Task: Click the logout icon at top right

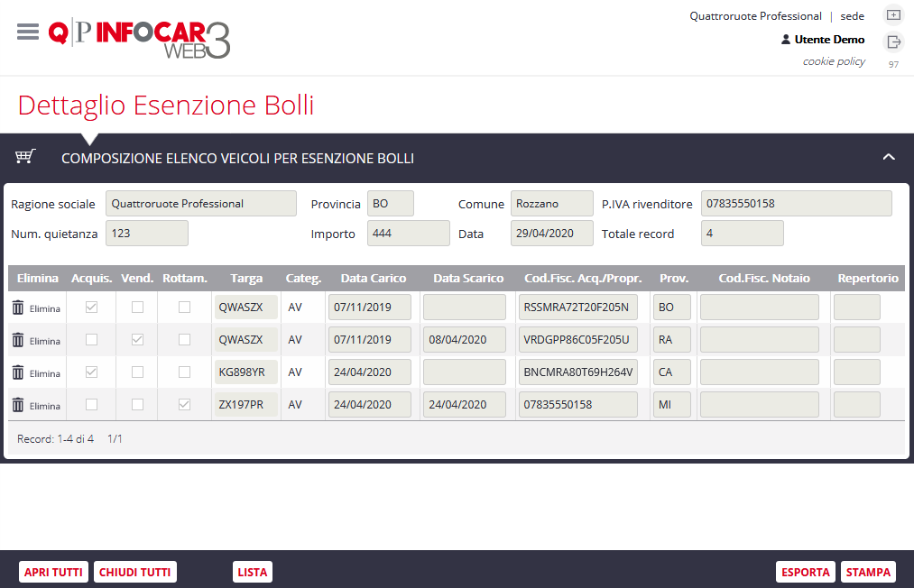Action: [892, 41]
